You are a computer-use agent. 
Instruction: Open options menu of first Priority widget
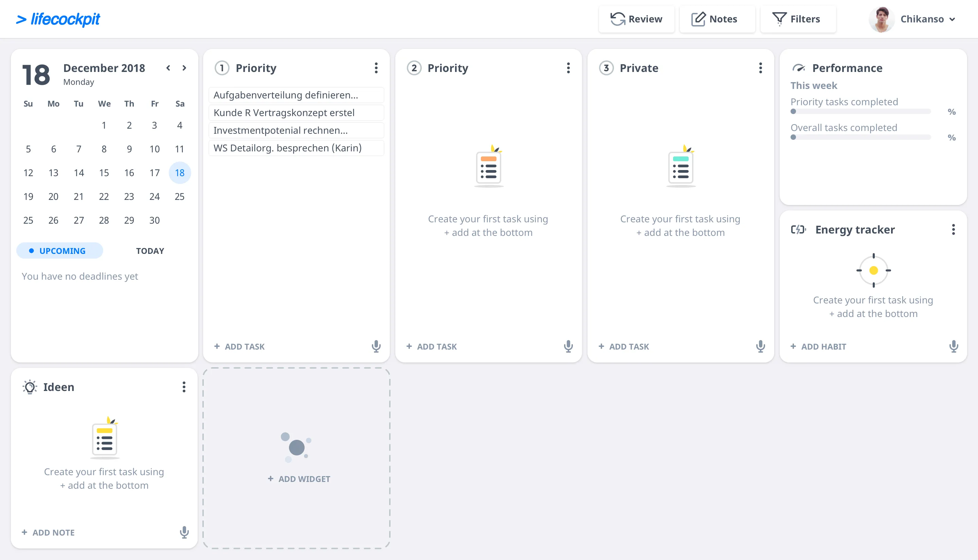pos(376,68)
